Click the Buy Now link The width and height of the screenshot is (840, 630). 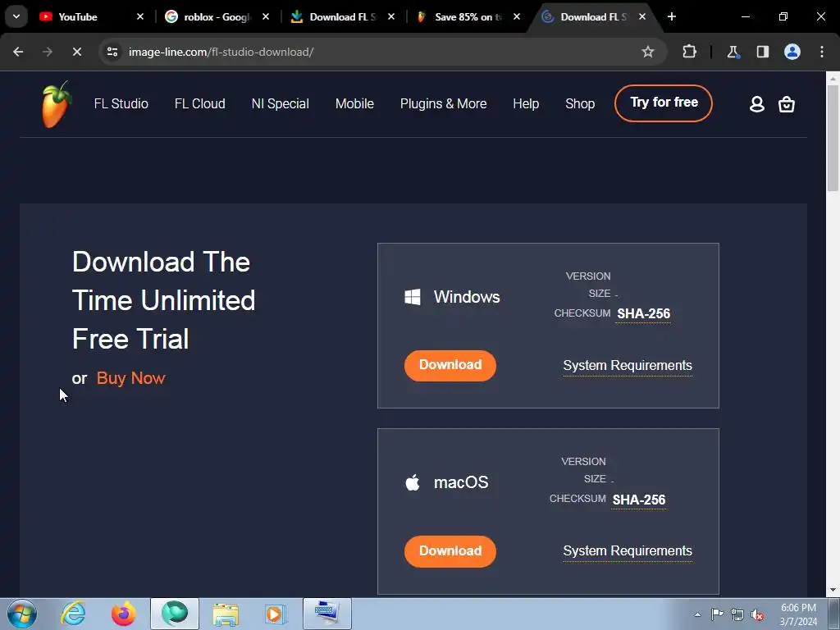pos(130,378)
